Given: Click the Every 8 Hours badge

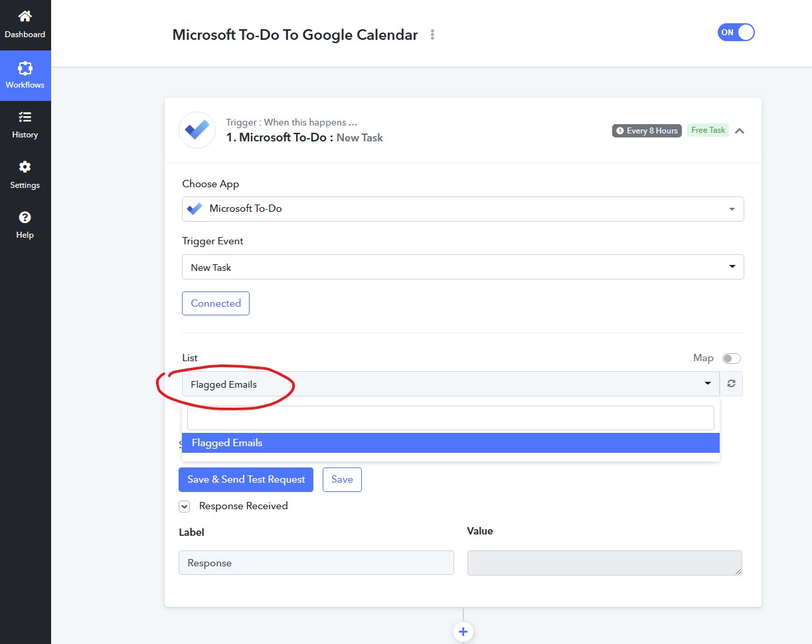Looking at the screenshot, I should [647, 131].
